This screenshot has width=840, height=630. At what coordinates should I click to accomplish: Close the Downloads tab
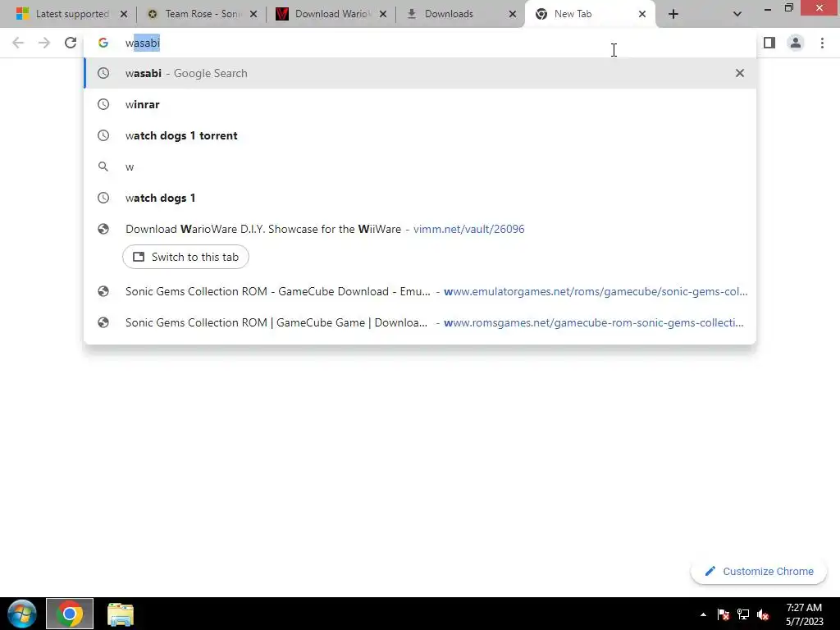tap(513, 14)
